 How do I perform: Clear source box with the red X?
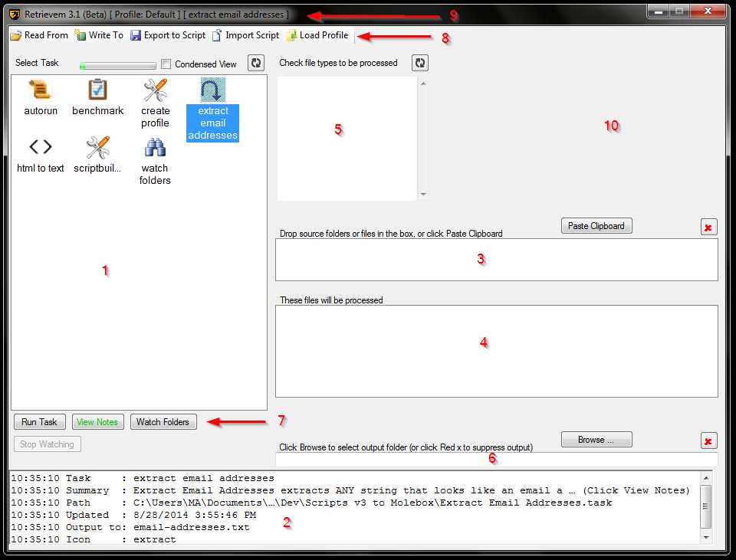tap(708, 227)
